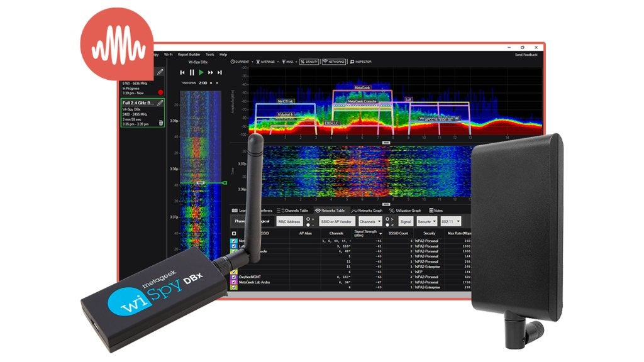The width and height of the screenshot is (644, 362).
Task: Switch to the Channels Table tab
Action: [293, 211]
